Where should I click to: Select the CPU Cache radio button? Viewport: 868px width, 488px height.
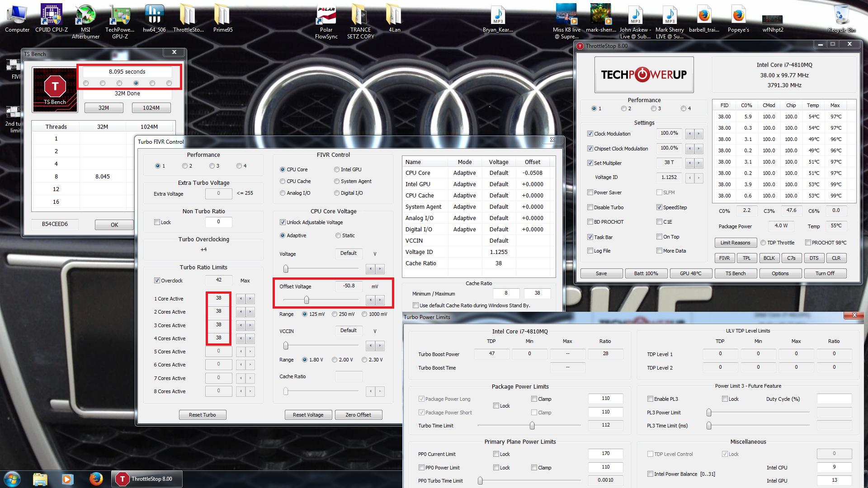pyautogui.click(x=283, y=181)
